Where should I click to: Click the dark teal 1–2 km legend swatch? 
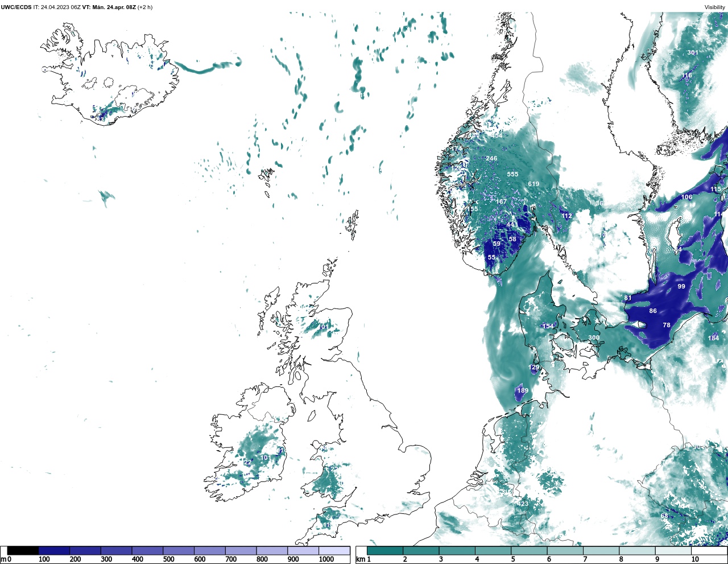[x=385, y=551]
